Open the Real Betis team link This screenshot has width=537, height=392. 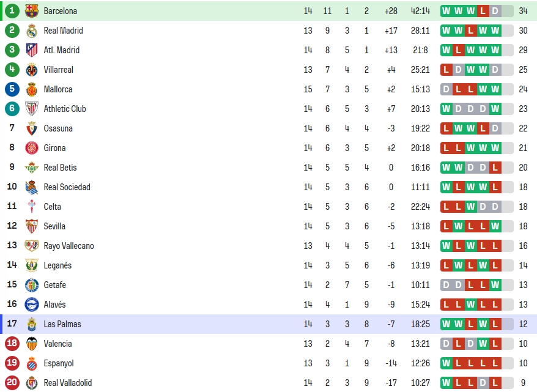click(x=60, y=168)
